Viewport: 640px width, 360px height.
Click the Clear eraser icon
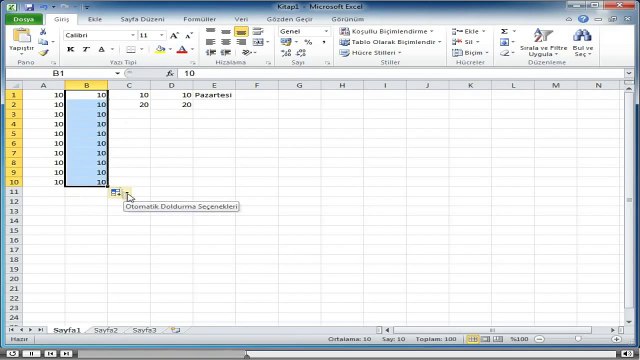504,53
